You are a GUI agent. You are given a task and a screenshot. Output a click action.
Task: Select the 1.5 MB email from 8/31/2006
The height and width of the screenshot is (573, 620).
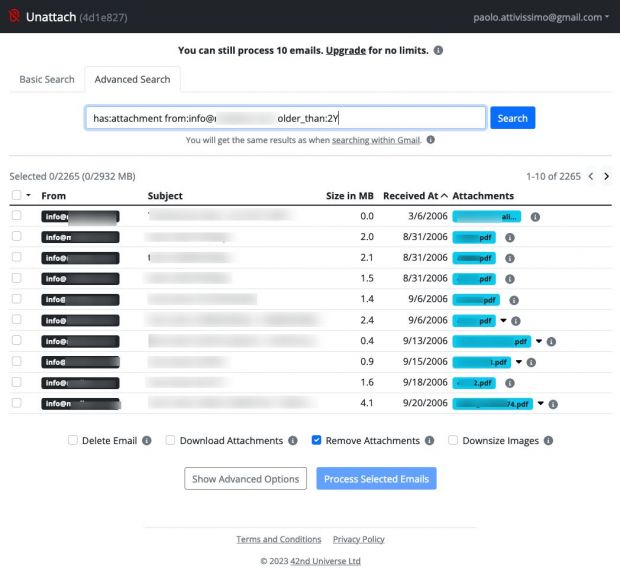coord(17,278)
